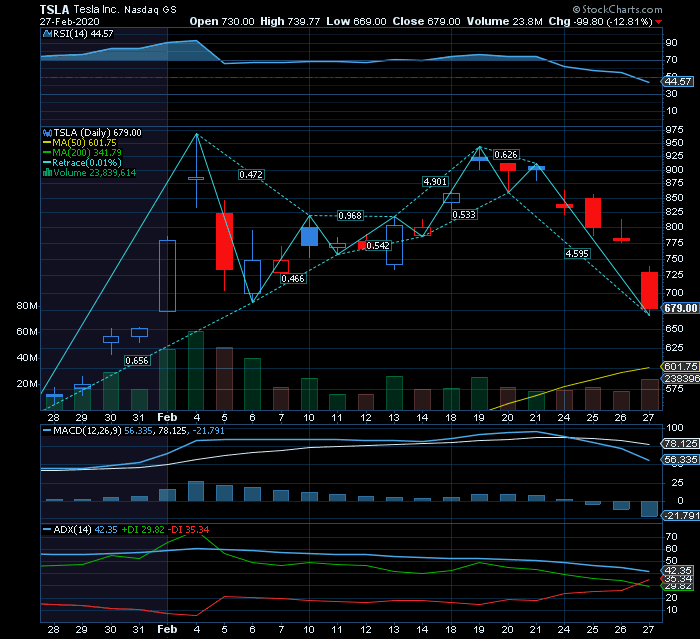Image resolution: width=700 pixels, height=639 pixels.
Task: Click the Volume 23.8M header value
Action: pos(505,21)
